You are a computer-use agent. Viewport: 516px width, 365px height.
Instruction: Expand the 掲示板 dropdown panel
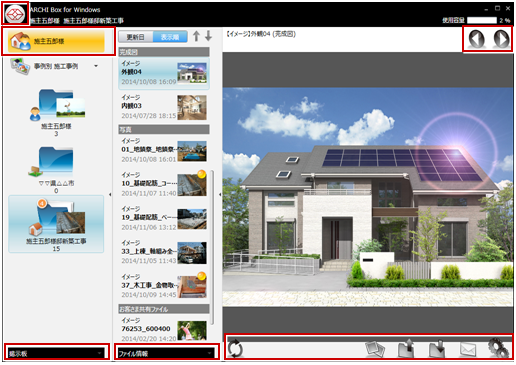click(x=56, y=353)
